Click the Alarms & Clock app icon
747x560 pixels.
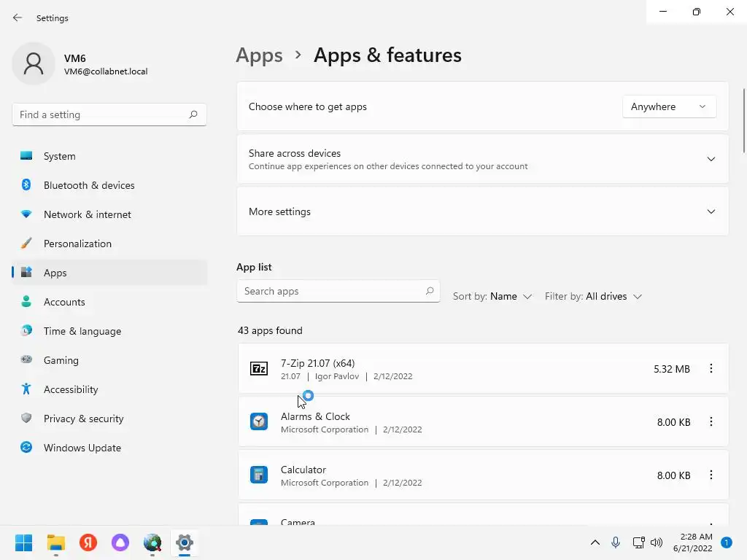259,421
